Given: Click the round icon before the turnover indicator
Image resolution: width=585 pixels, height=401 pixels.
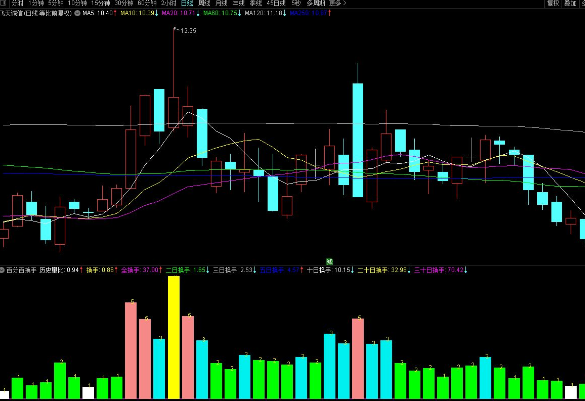Looking at the screenshot, I should (x=2, y=270).
